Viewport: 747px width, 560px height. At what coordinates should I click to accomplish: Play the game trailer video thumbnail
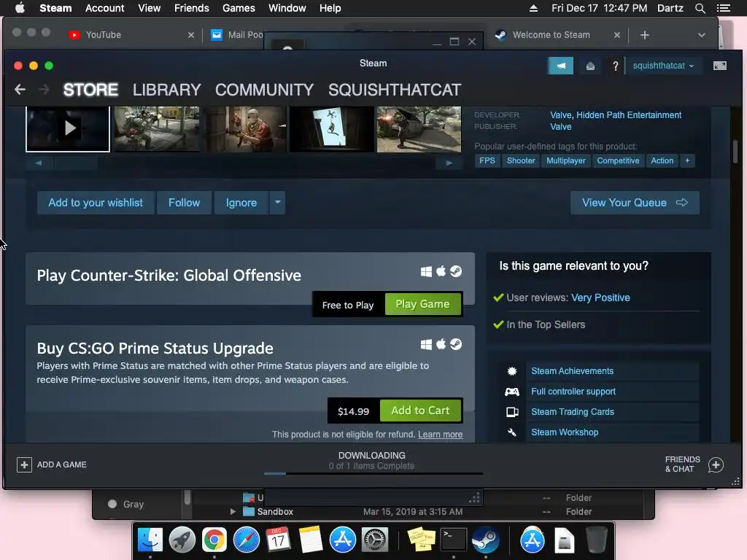click(68, 128)
